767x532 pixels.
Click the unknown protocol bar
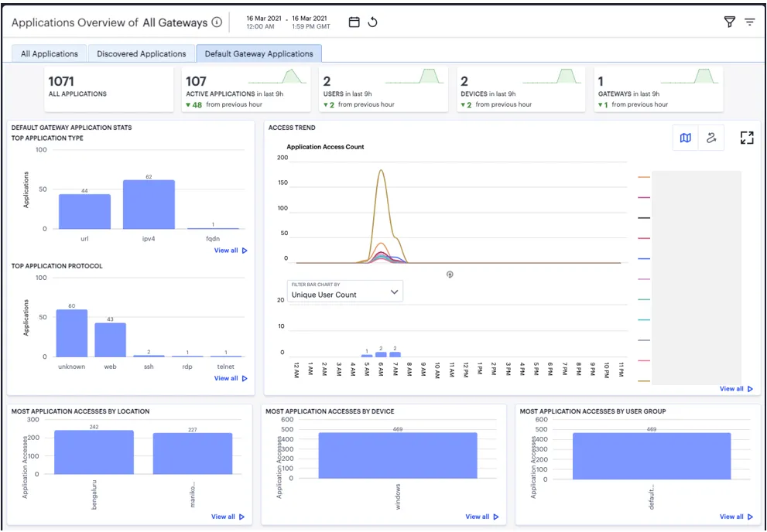pos(72,333)
